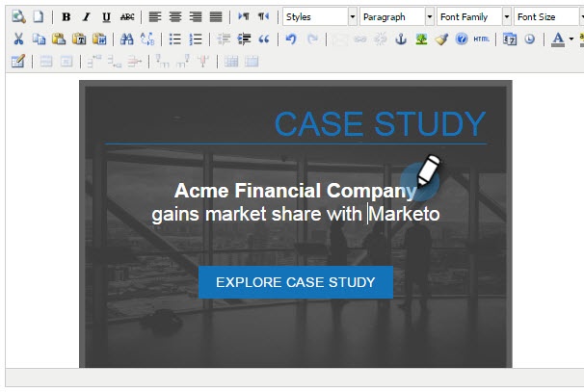Click the Preview icon in toolbar
Screen dimensions: 584x392
pyautogui.click(x=18, y=16)
